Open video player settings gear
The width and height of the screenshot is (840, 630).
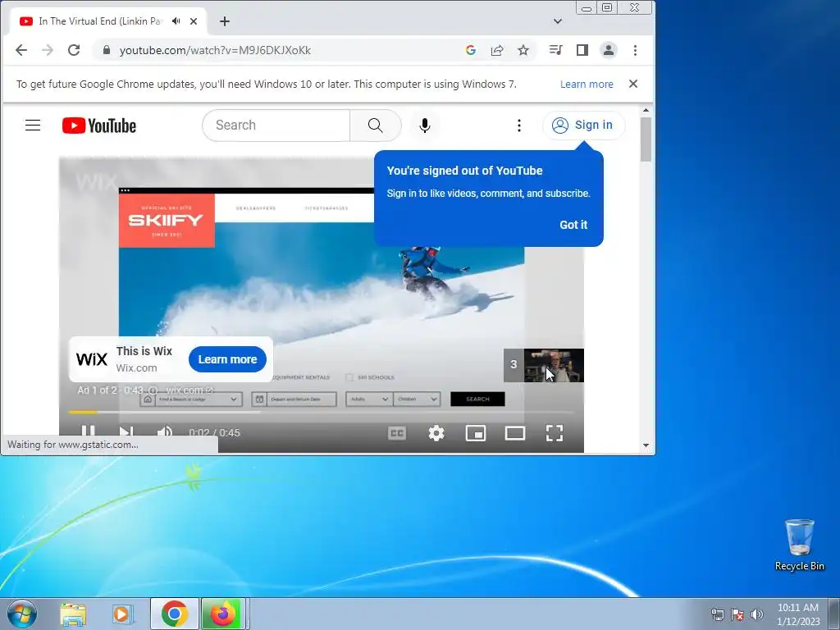click(x=436, y=433)
